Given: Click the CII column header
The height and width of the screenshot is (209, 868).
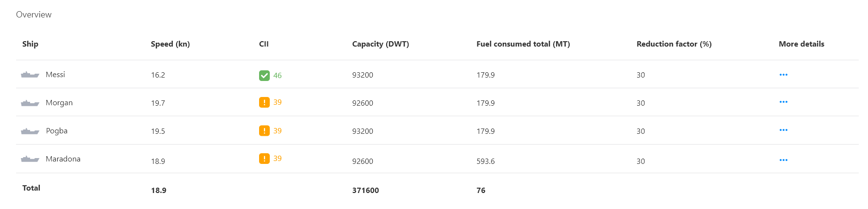Looking at the screenshot, I should click(264, 44).
